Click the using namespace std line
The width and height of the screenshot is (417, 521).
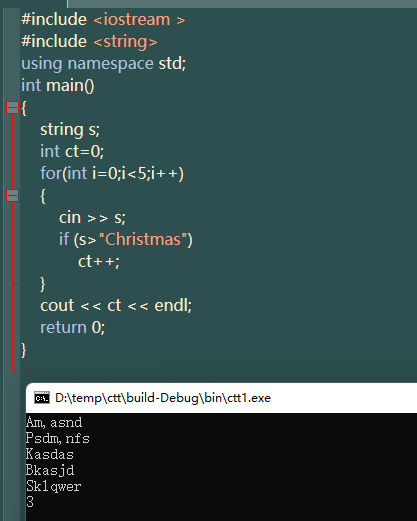tap(103, 64)
